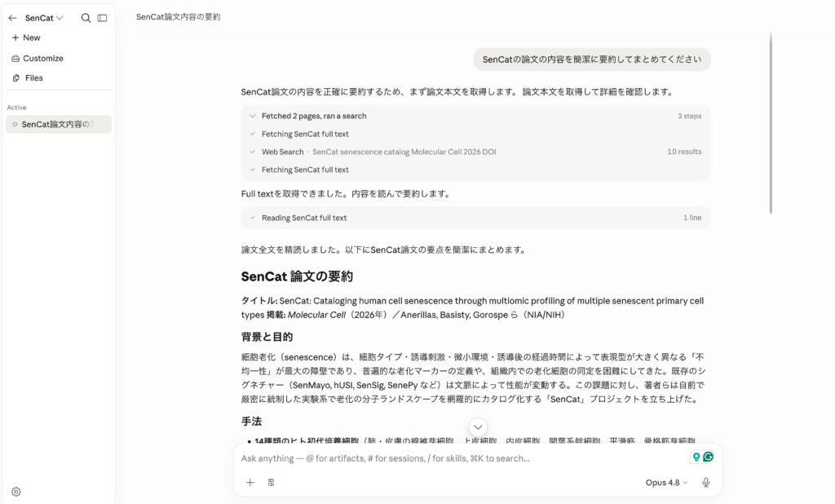The image size is (835, 504).
Task: Click the SenCat 論文の要約 heading
Action: click(x=297, y=276)
